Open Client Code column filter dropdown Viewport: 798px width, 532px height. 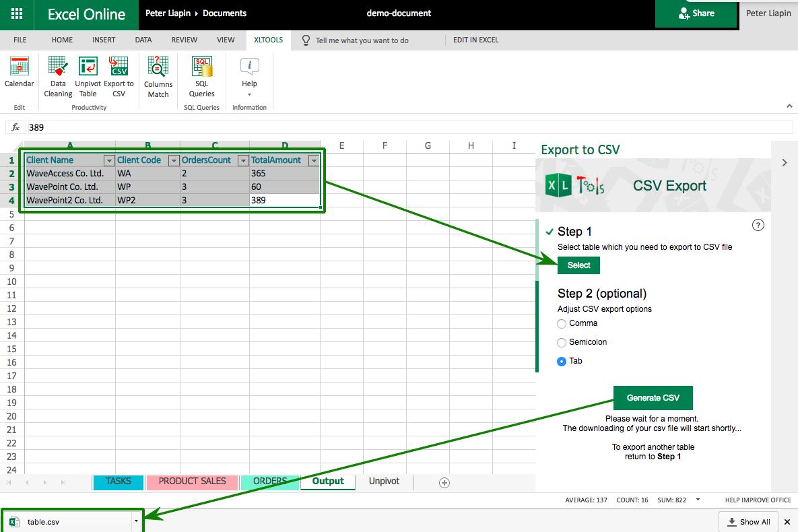pyautogui.click(x=174, y=161)
